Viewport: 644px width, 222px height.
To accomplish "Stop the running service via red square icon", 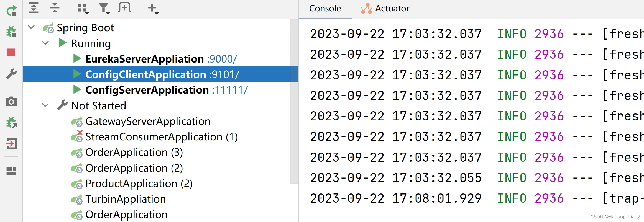I will [x=11, y=53].
